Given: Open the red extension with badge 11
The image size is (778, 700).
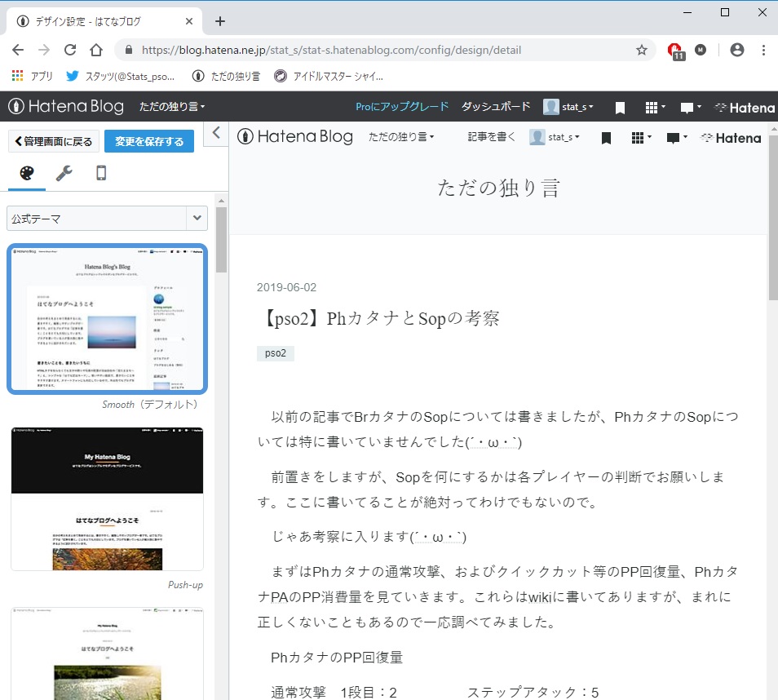Looking at the screenshot, I should click(x=676, y=51).
